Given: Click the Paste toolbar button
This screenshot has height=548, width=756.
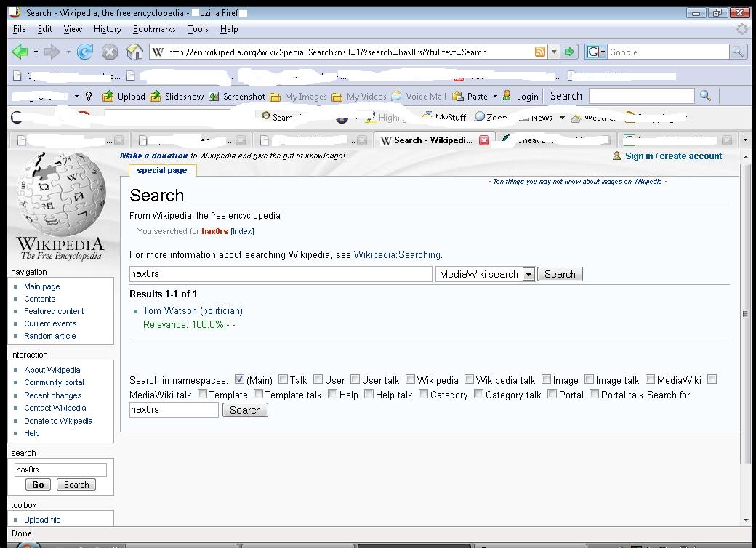Looking at the screenshot, I should click(470, 97).
